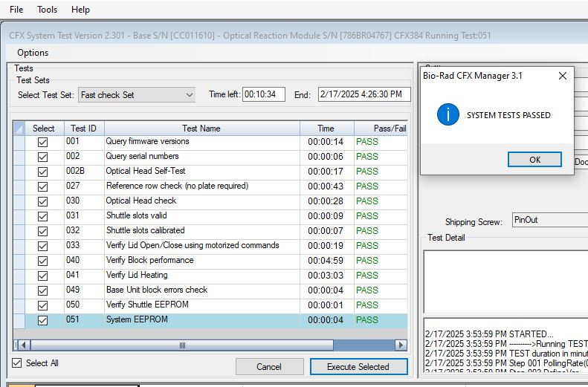Open the Tools menu

pyautogui.click(x=47, y=10)
